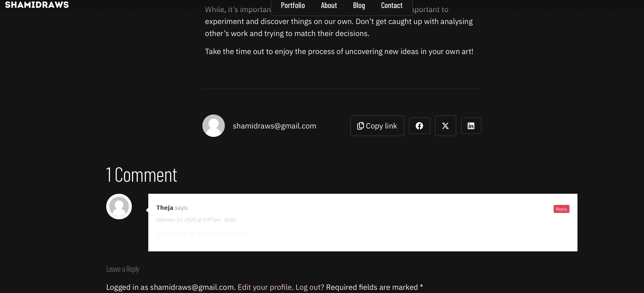Share the post on X
The width and height of the screenshot is (644, 293).
(445, 126)
